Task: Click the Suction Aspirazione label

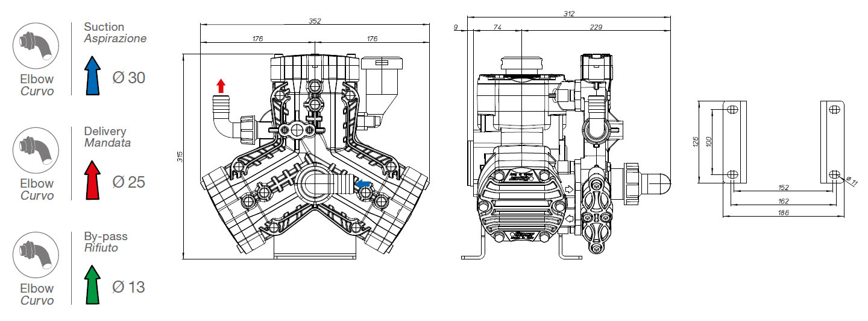Action: 115,33
